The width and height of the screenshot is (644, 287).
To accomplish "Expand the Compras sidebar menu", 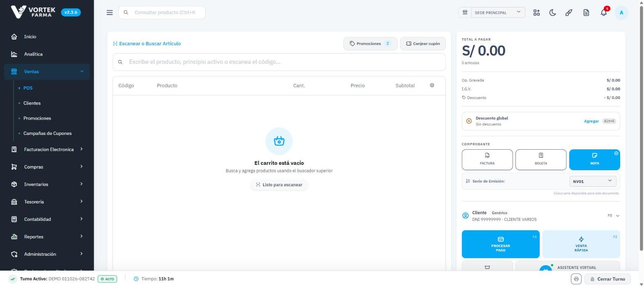I will tap(47, 167).
